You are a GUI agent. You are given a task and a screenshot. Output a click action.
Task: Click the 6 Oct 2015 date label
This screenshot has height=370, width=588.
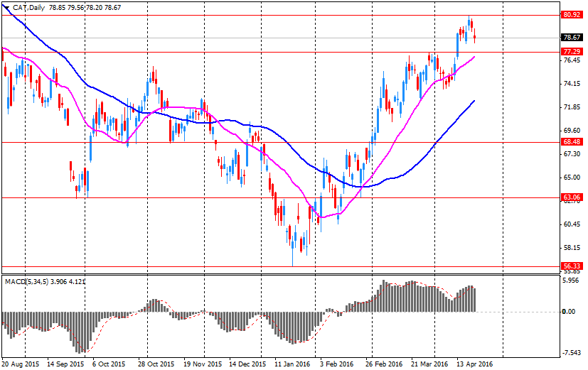(109, 364)
